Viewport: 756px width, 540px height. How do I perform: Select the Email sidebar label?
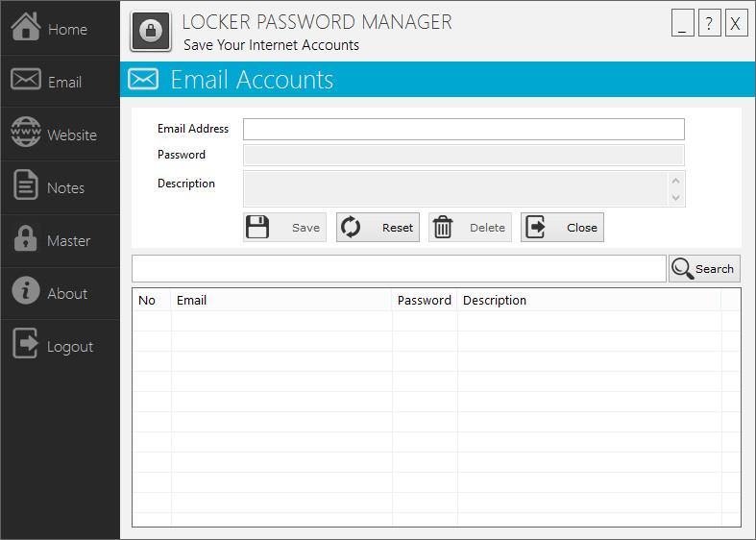point(64,83)
